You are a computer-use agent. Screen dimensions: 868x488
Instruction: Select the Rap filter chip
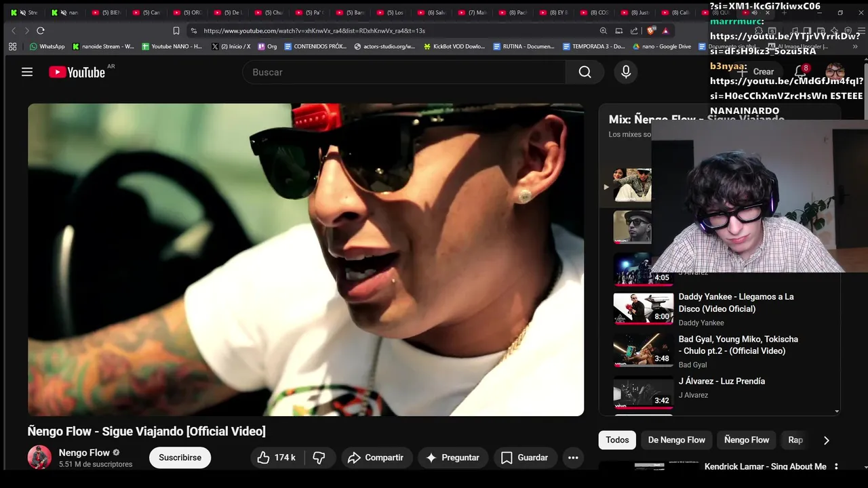796,440
